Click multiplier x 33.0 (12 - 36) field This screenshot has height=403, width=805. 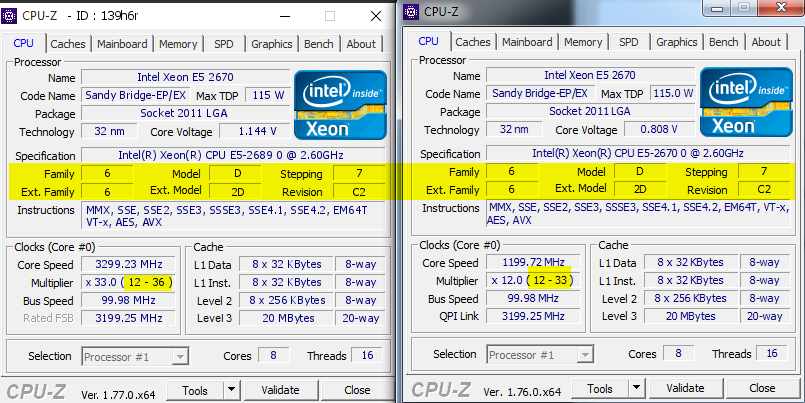pyautogui.click(x=128, y=283)
